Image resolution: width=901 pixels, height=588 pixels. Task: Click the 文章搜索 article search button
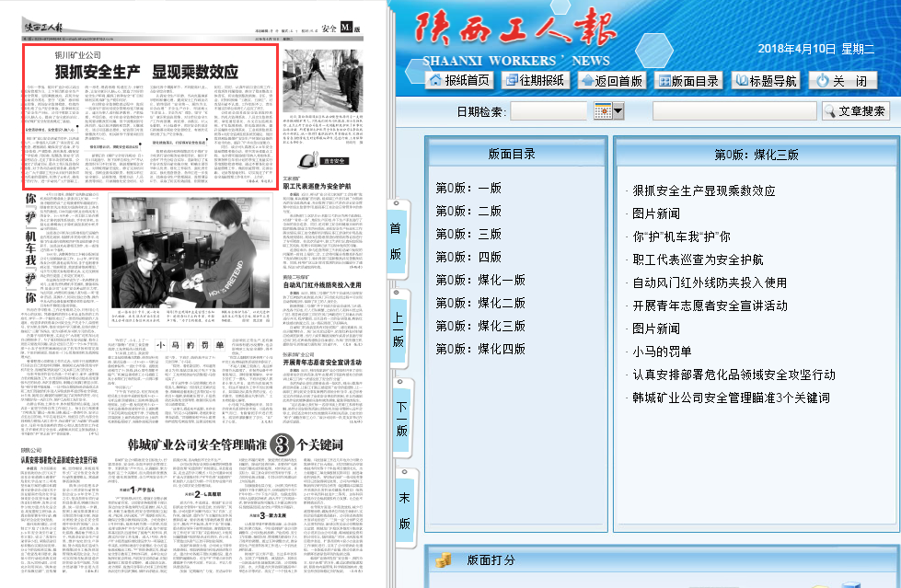(x=855, y=111)
